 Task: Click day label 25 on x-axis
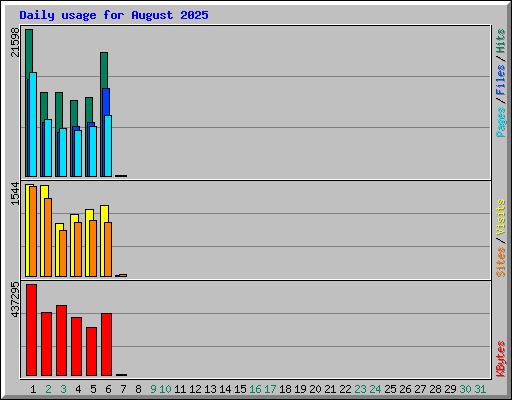[390, 389]
